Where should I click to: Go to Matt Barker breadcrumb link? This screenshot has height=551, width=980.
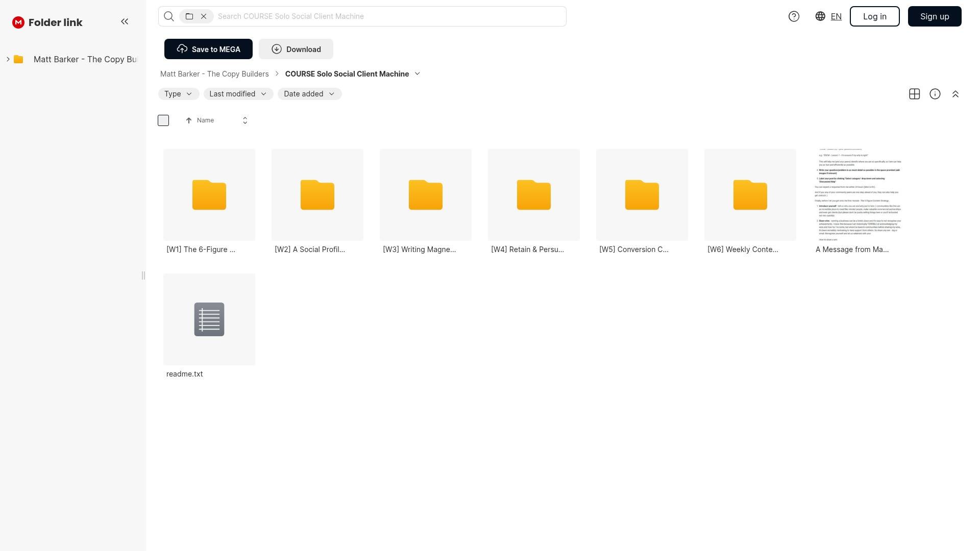point(214,74)
